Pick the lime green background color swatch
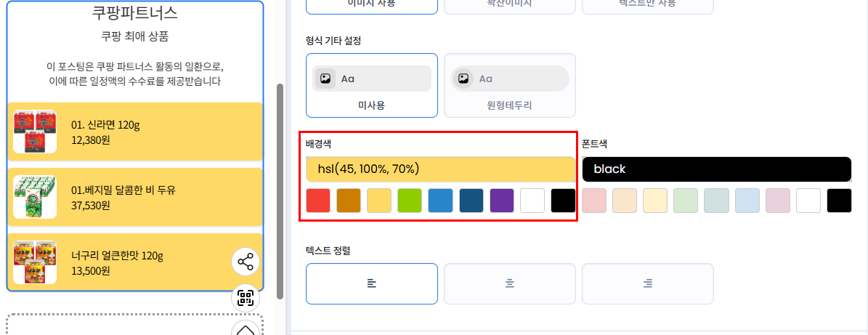 pyautogui.click(x=410, y=201)
